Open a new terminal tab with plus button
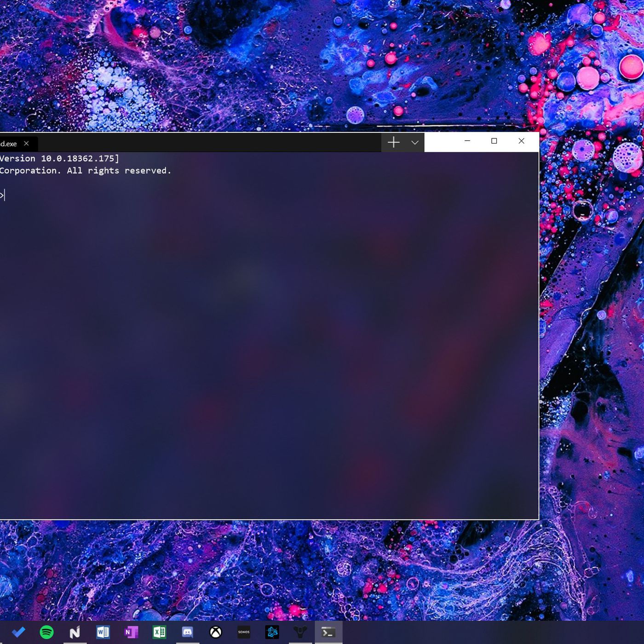Viewport: 644px width, 644px height. coord(393,143)
